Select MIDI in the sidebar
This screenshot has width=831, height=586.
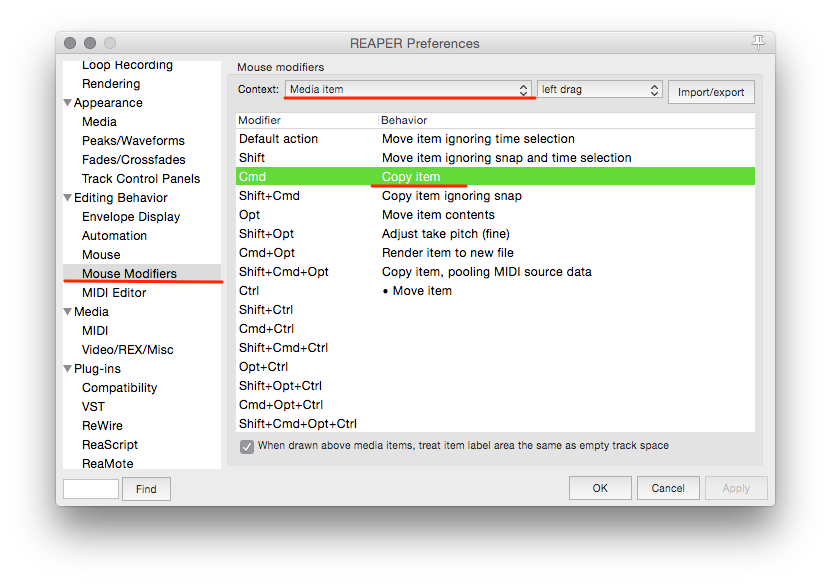click(x=95, y=331)
